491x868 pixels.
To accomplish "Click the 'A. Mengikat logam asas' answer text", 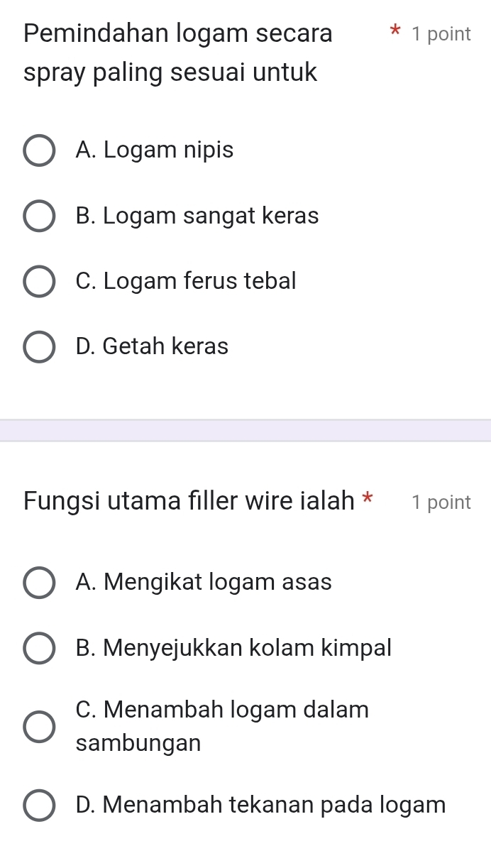I will 203,583.
